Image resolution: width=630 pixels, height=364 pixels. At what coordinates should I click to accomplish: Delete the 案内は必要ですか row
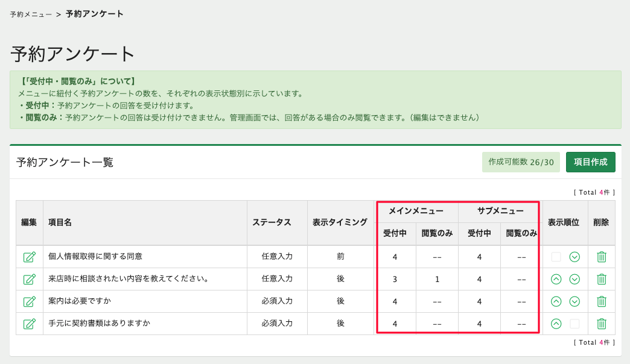pos(601,301)
